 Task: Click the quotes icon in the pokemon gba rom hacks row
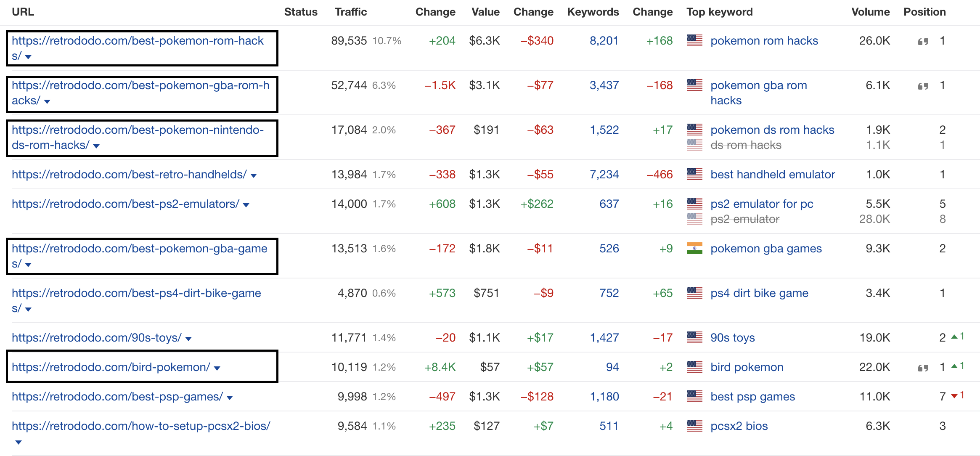click(924, 85)
